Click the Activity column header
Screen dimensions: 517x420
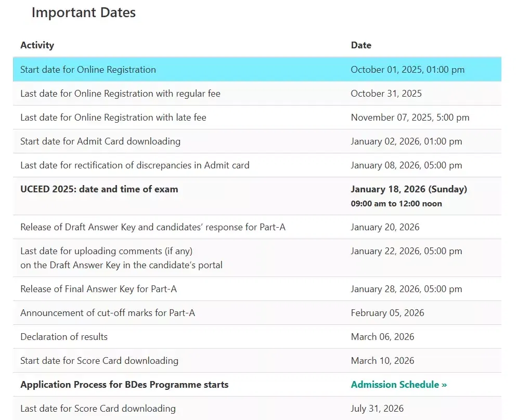(37, 45)
